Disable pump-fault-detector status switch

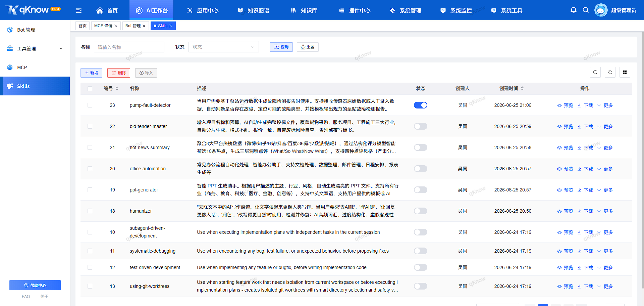[x=421, y=105]
